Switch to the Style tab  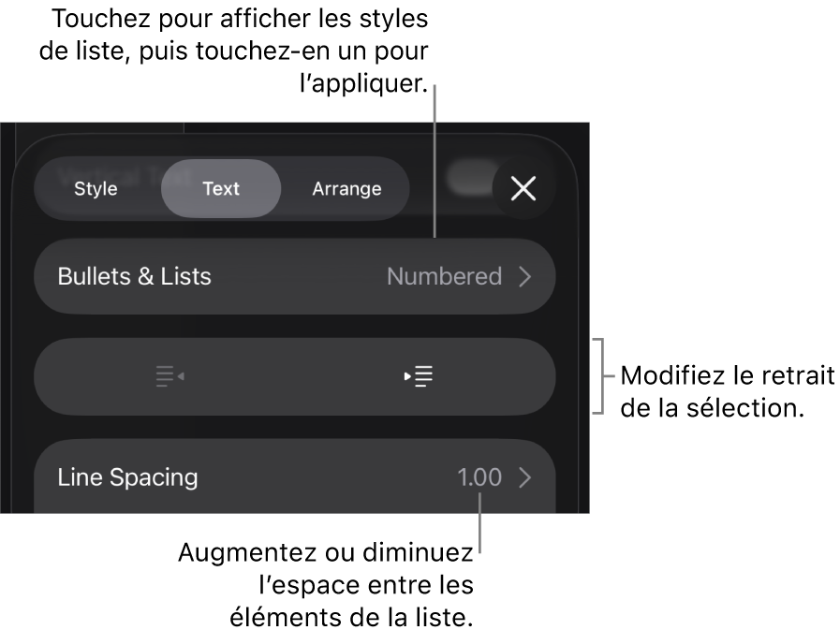pyautogui.click(x=96, y=188)
